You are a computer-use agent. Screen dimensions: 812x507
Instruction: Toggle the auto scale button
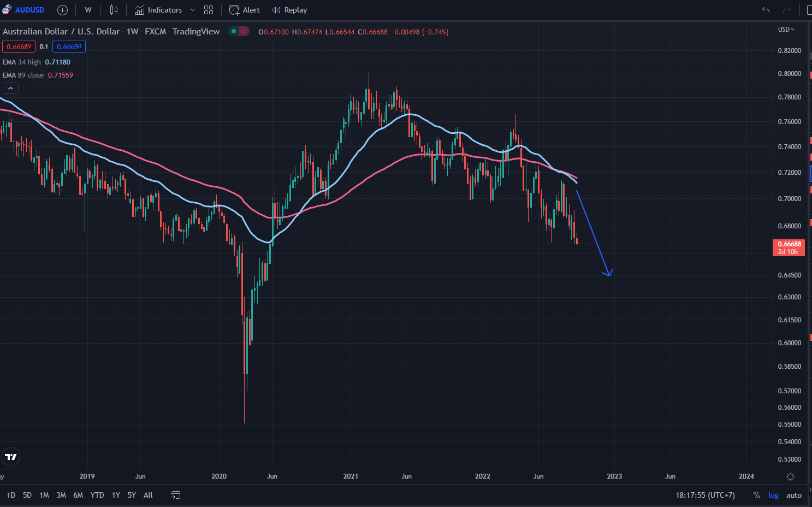tap(794, 495)
